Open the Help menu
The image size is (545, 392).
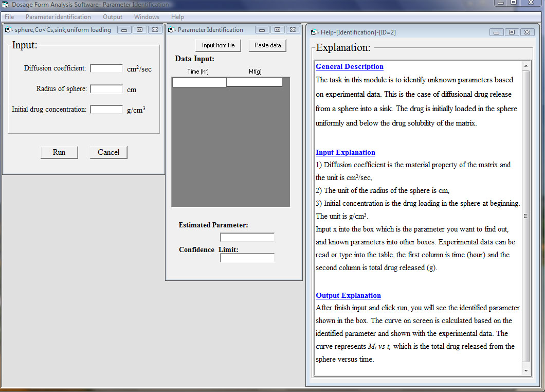click(177, 17)
